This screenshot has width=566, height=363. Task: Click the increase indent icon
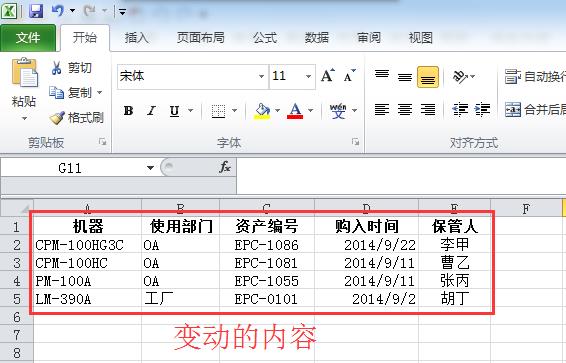tap(483, 109)
